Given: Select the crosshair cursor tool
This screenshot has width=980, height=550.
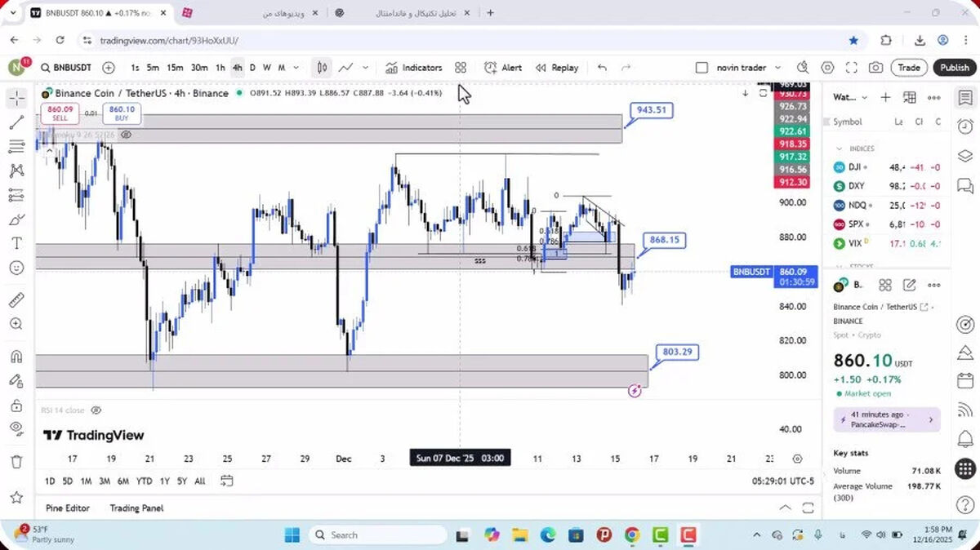Looking at the screenshot, I should (x=16, y=99).
